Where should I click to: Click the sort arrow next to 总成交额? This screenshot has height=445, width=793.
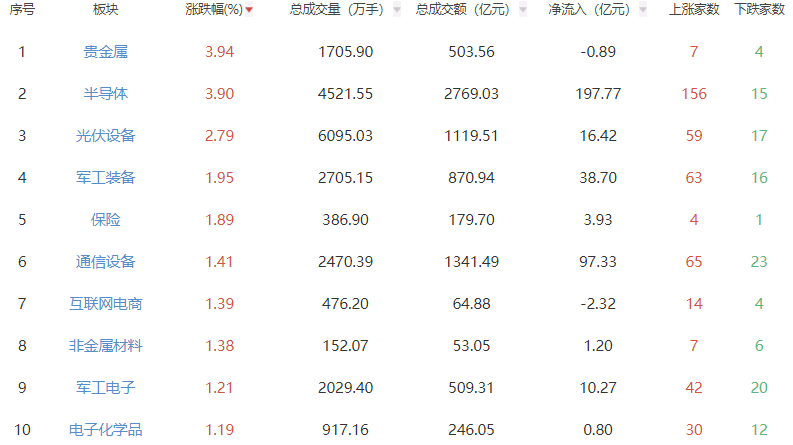522,10
